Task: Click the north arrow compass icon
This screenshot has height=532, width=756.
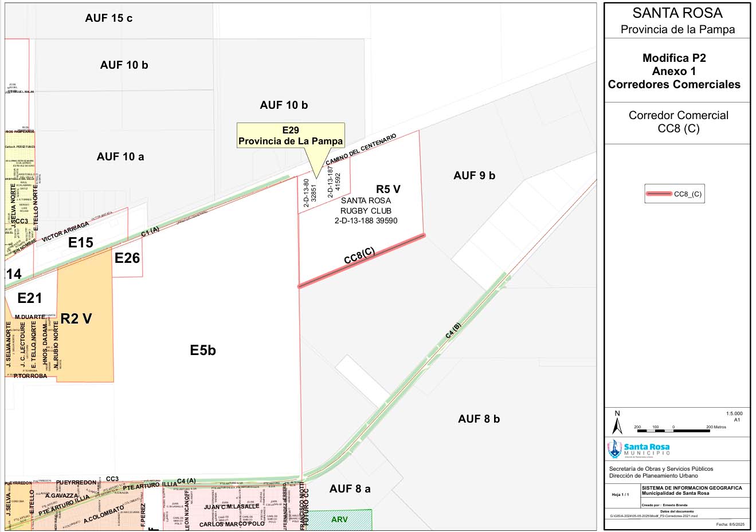Action: [x=617, y=423]
